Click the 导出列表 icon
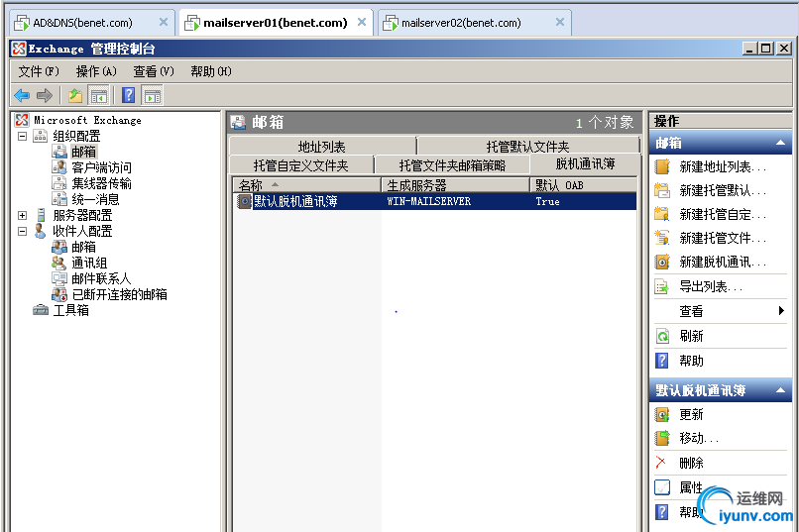The width and height of the screenshot is (799, 532). (662, 286)
